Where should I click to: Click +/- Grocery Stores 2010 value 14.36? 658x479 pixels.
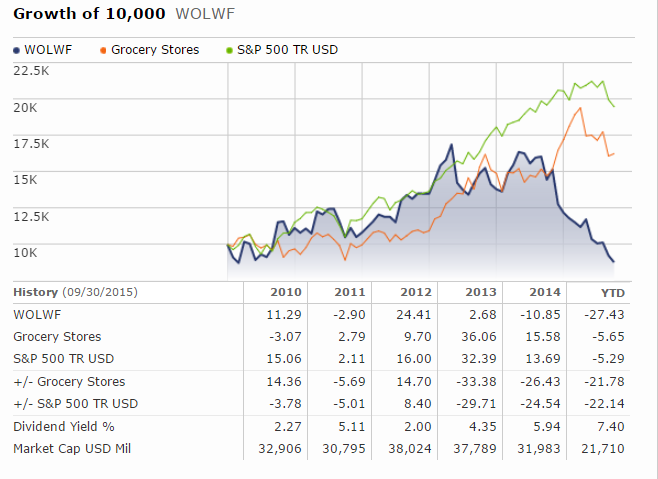pyautogui.click(x=284, y=382)
